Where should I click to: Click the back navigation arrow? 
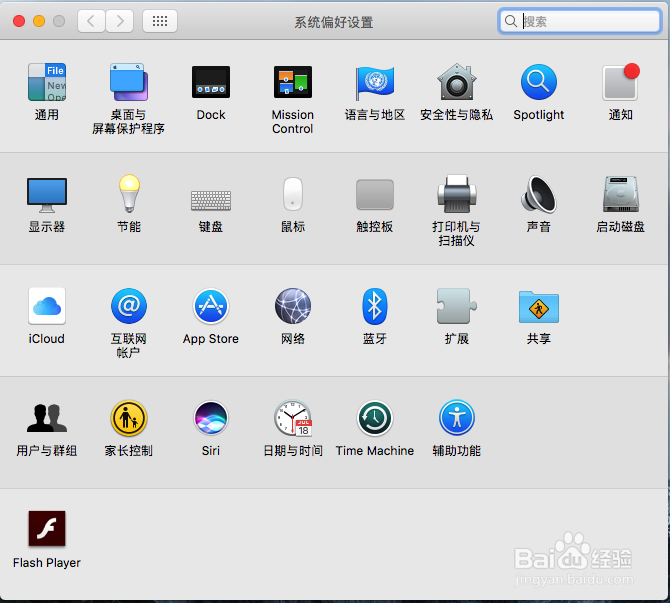[91, 21]
